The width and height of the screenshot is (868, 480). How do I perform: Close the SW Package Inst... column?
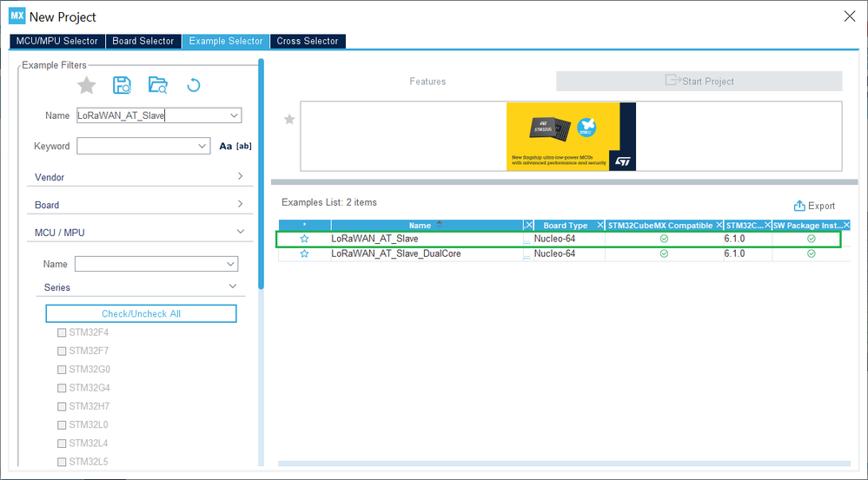pyautogui.click(x=846, y=225)
